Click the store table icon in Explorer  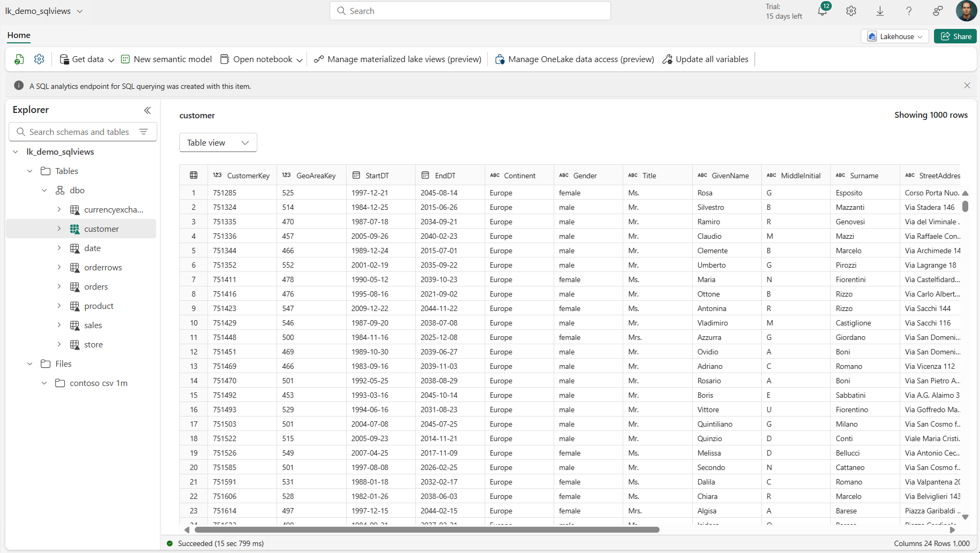[x=75, y=345]
